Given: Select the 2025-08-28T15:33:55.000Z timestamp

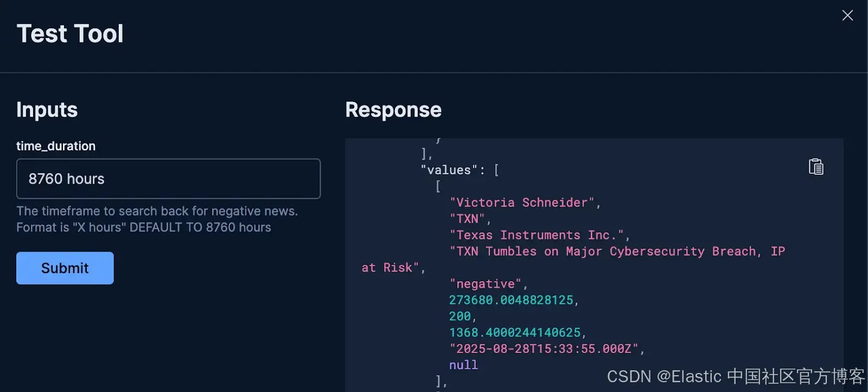Looking at the screenshot, I should pos(544,349).
